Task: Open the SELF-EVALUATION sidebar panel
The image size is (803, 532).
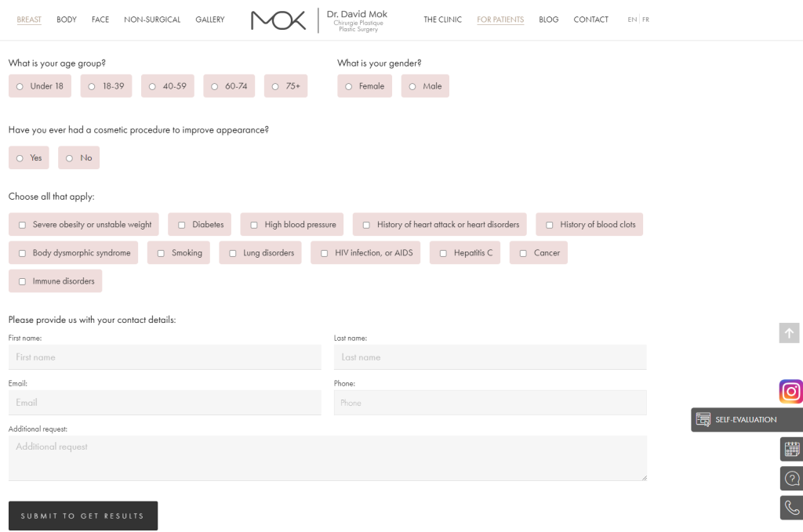Action: pyautogui.click(x=743, y=419)
